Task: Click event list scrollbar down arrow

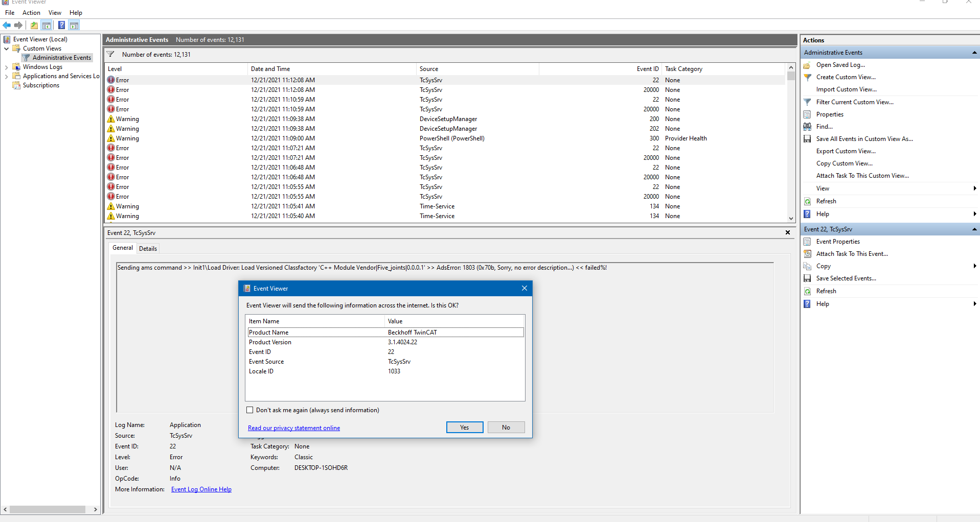Action: pos(791,218)
